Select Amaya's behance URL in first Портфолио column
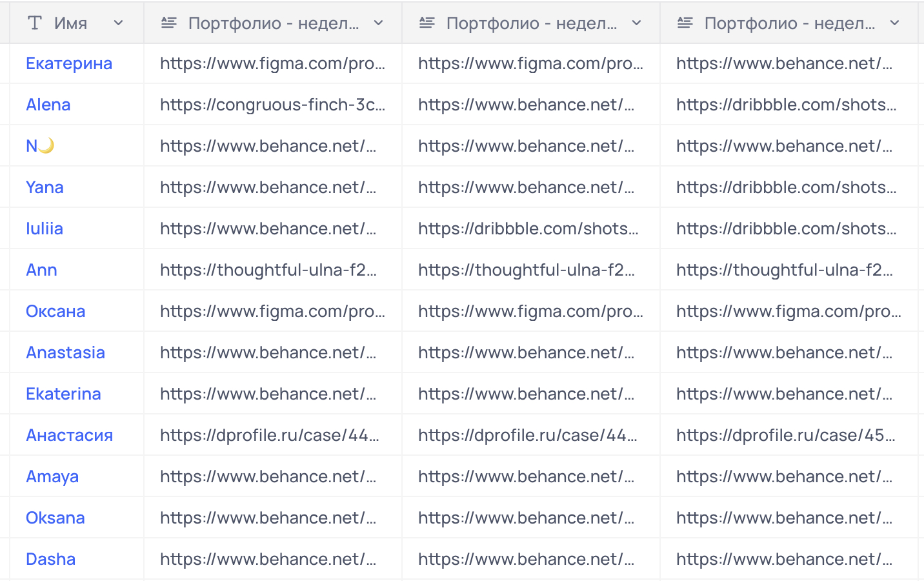 (273, 476)
